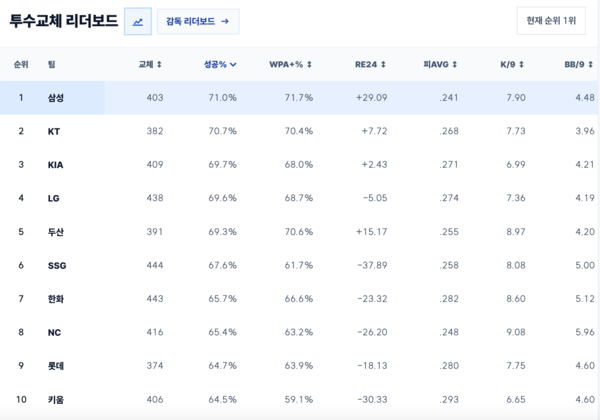600x420 pixels.
Task: Select the NC team name
Action: click(54, 332)
